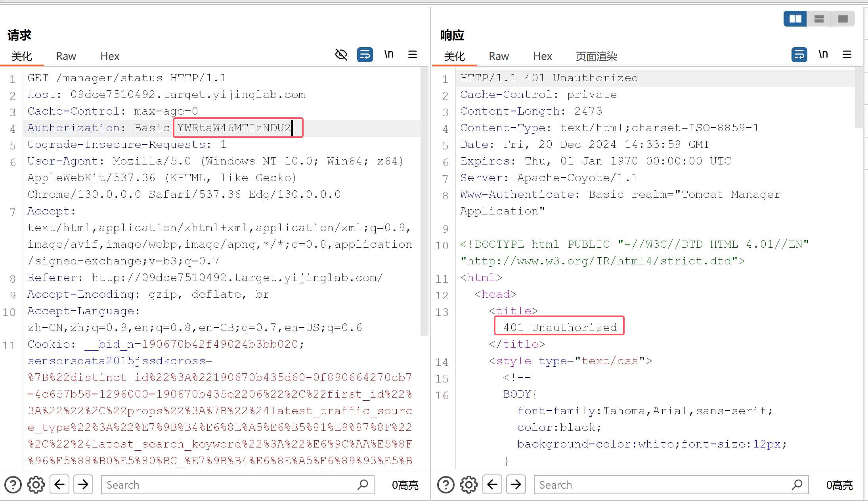
Task: Select the Raw tab in request panel
Action: pyautogui.click(x=66, y=56)
